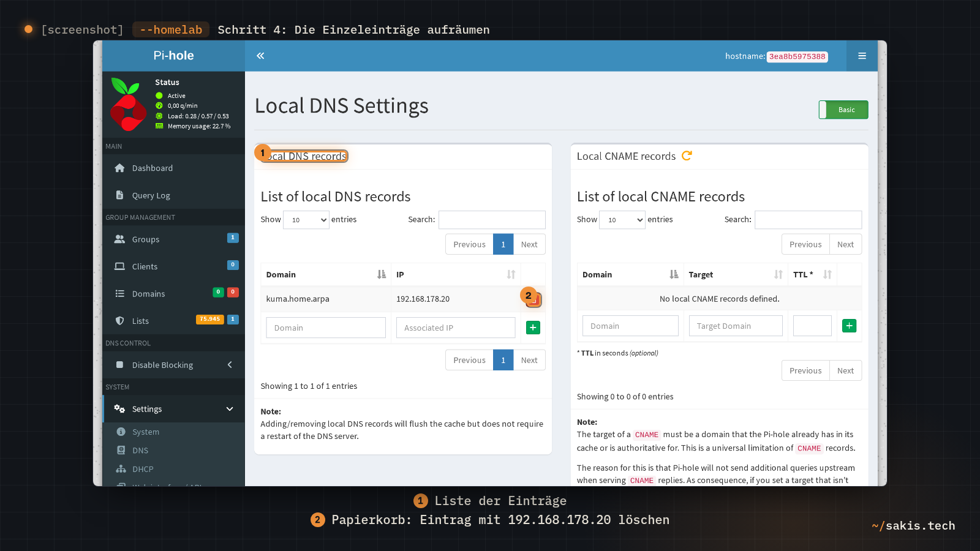Click bottom Previous button for DNS records
Image resolution: width=980 pixels, height=551 pixels.
pyautogui.click(x=469, y=360)
